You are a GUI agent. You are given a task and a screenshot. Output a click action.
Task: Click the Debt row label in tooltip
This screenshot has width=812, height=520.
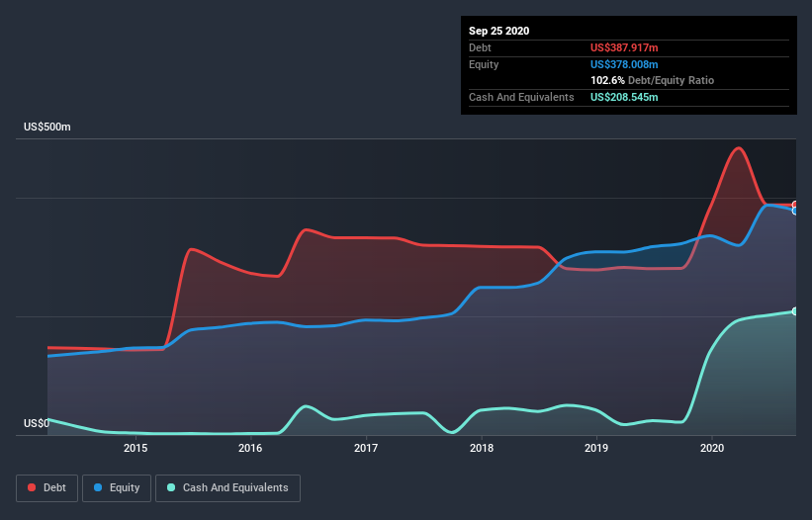click(x=480, y=47)
